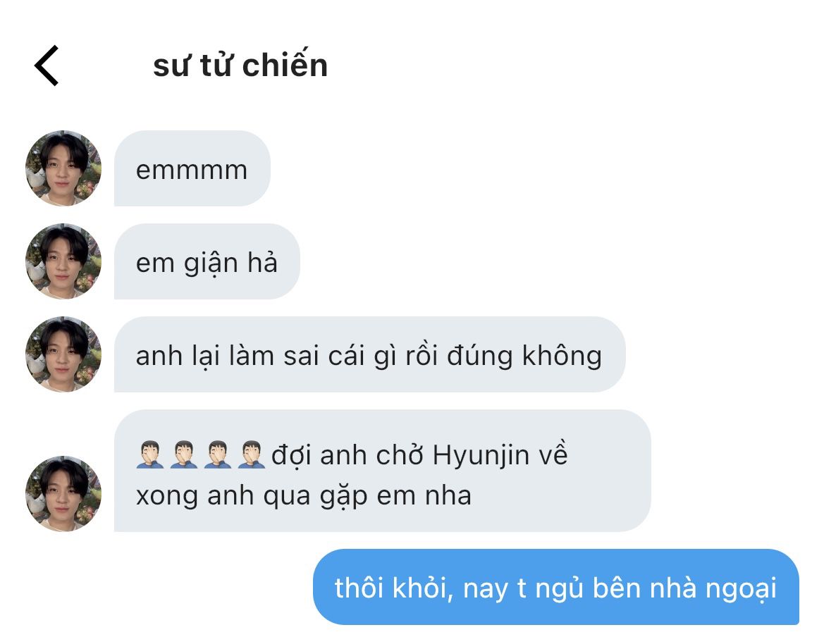The image size is (824, 644).
Task: Select the em giận hả message bubble
Action: [207, 261]
